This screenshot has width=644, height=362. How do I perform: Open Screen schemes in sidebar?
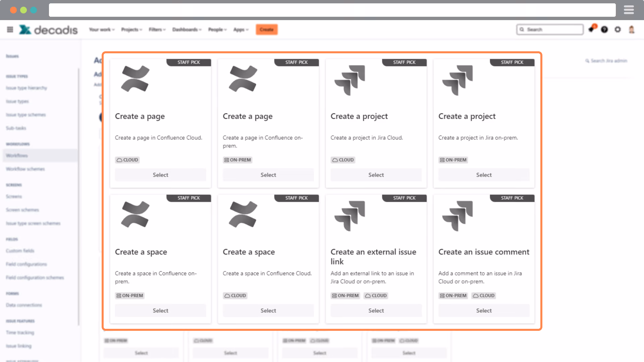[x=22, y=210]
